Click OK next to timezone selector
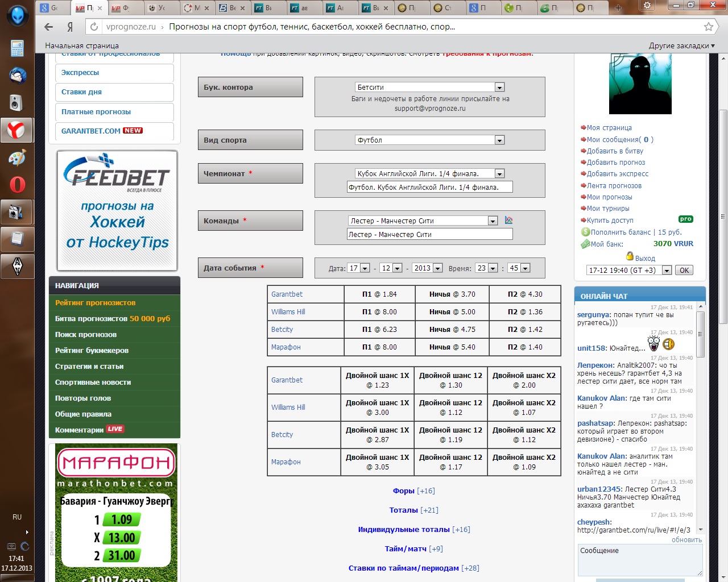Image resolution: width=728 pixels, height=582 pixels. pos(684,270)
